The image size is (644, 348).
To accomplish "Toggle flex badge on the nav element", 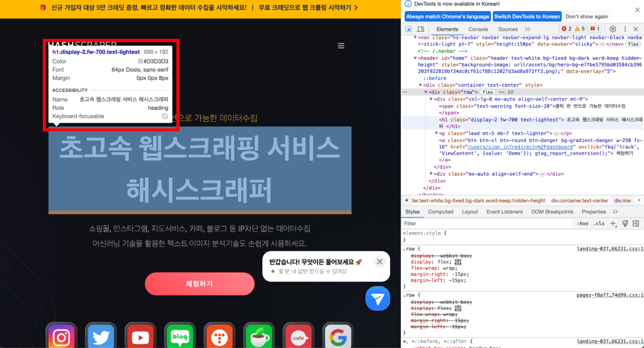I will tap(633, 44).
